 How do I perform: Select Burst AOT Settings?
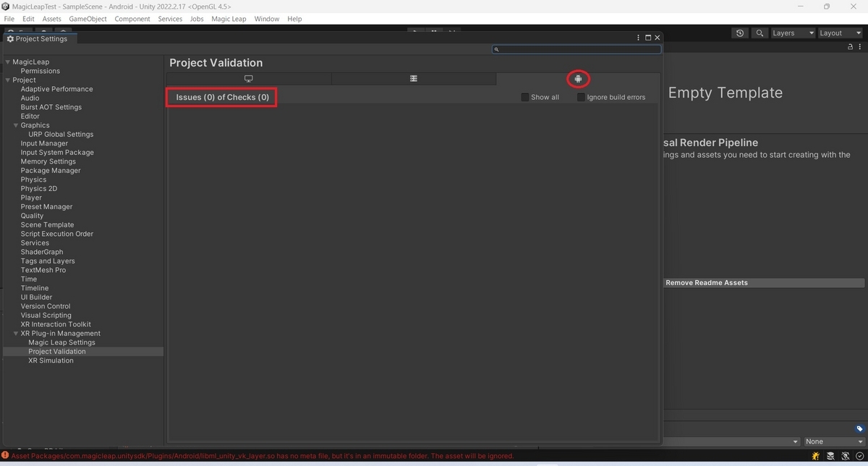coord(51,107)
